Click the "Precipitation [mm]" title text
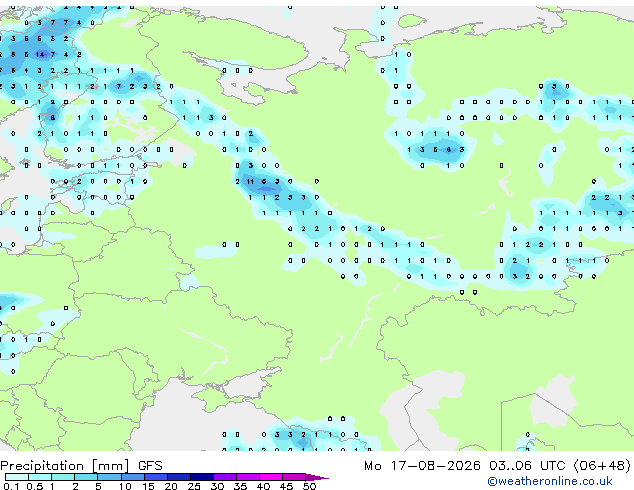 (65, 466)
